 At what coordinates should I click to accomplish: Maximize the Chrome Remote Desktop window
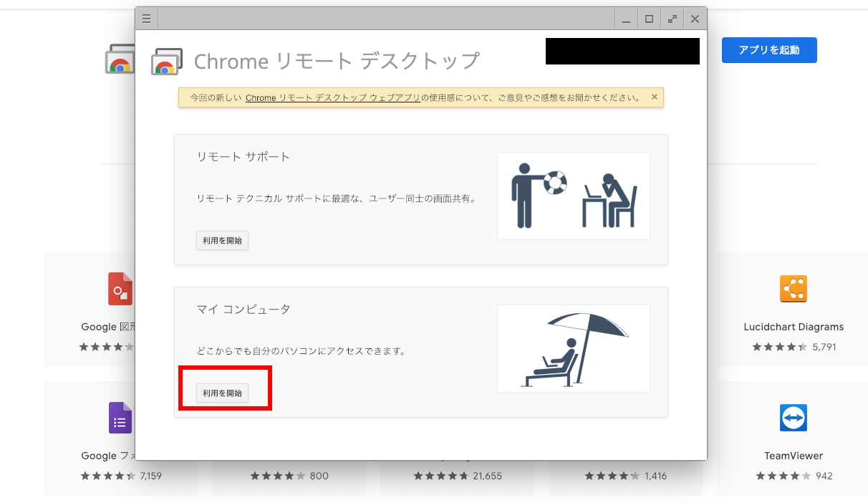pos(649,19)
